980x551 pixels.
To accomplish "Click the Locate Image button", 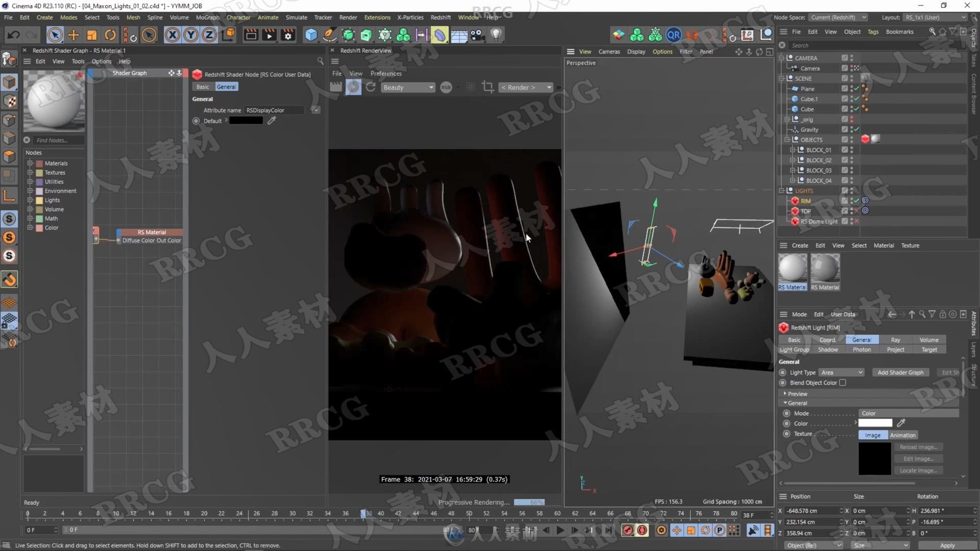I will (918, 470).
